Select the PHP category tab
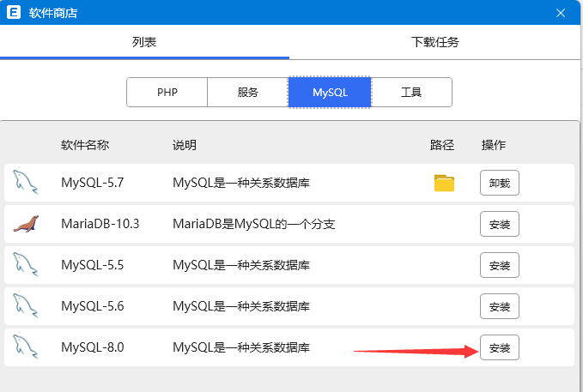 pyautogui.click(x=167, y=92)
